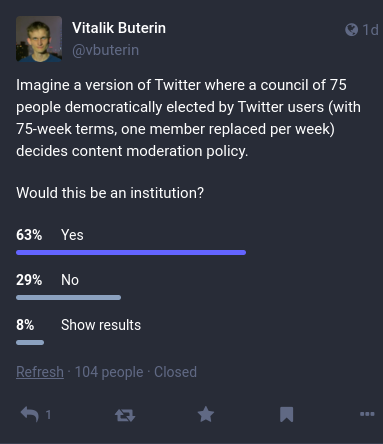Screen dimensions: 383x444
Task: Select the Yes poll option
Action: pyautogui.click(x=72, y=235)
